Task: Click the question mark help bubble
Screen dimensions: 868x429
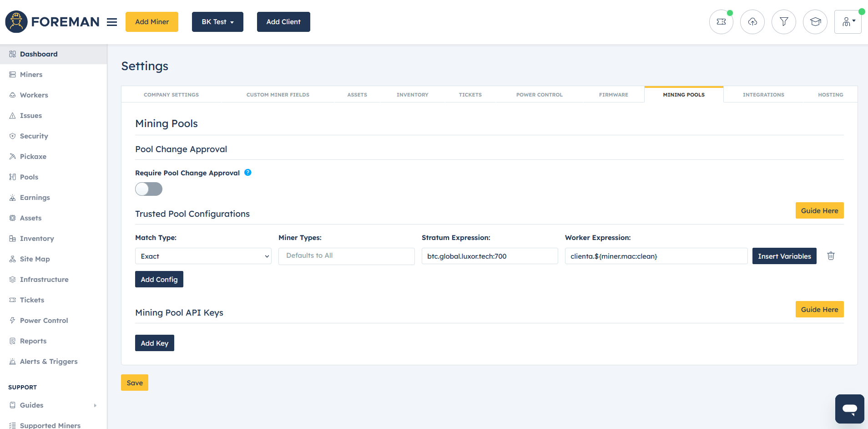Action: [248, 173]
